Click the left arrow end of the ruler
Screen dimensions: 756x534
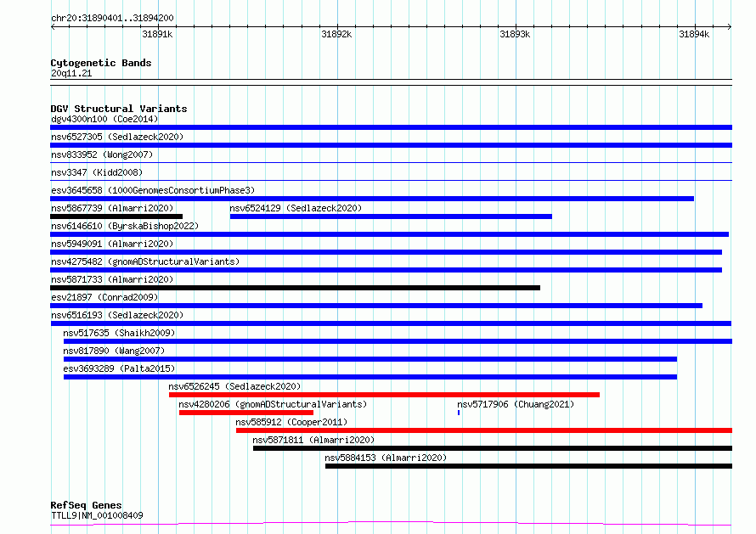pos(53,26)
